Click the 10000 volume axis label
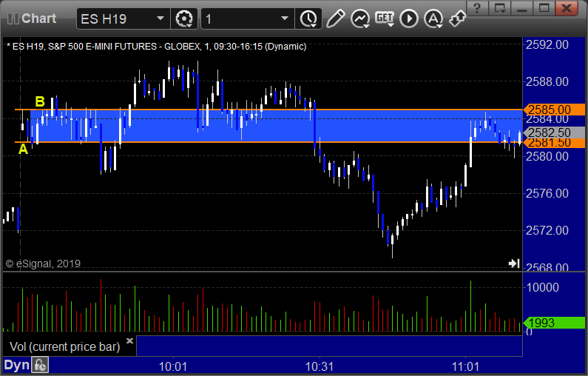Image resolution: width=588 pixels, height=376 pixels. [543, 287]
